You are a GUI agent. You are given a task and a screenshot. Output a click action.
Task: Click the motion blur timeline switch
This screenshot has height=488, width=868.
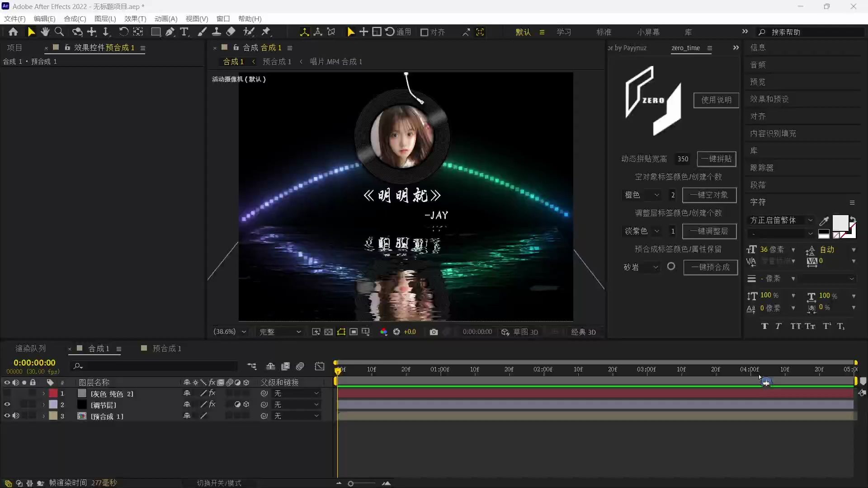pos(300,366)
